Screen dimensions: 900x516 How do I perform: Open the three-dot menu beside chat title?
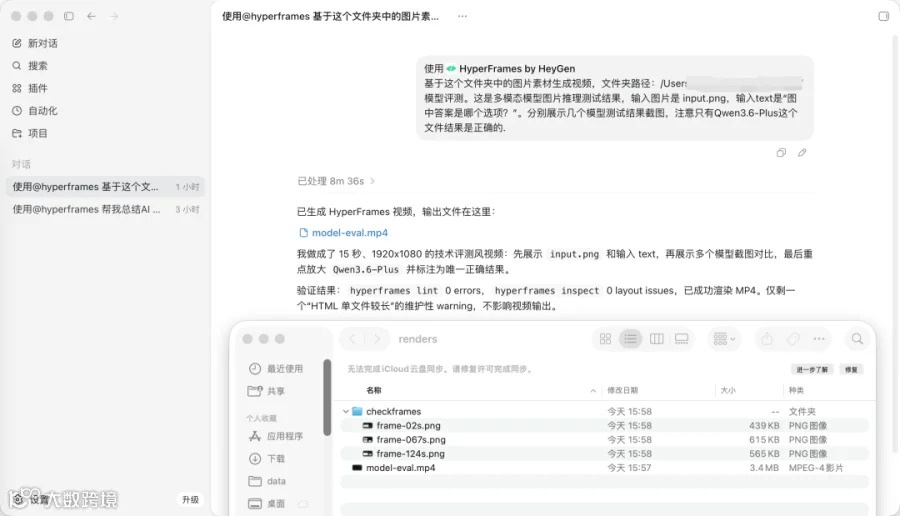coord(462,16)
